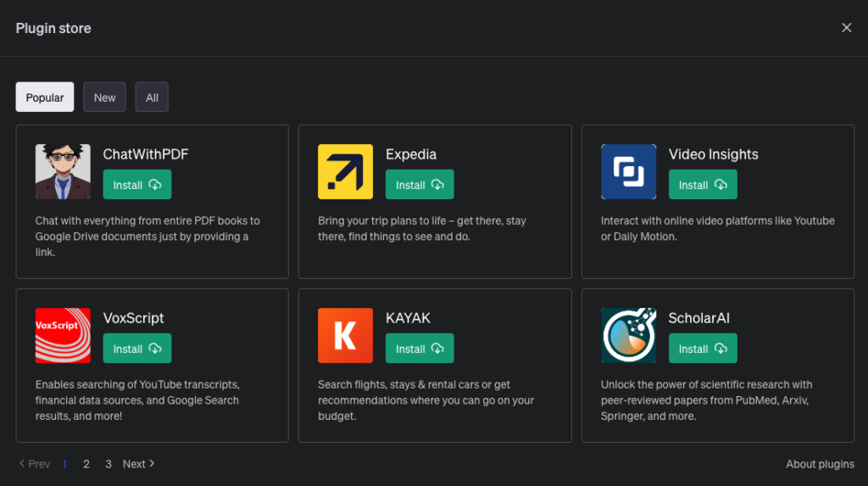The width and height of the screenshot is (868, 486).
Task: Click the Plugin store heading
Action: [x=53, y=28]
